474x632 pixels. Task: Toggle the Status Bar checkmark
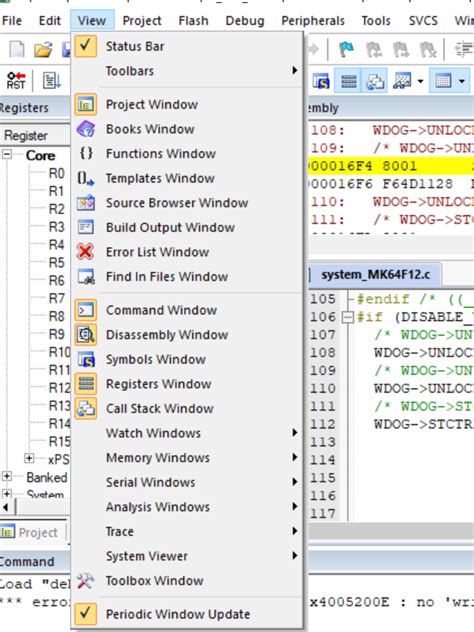[85, 46]
